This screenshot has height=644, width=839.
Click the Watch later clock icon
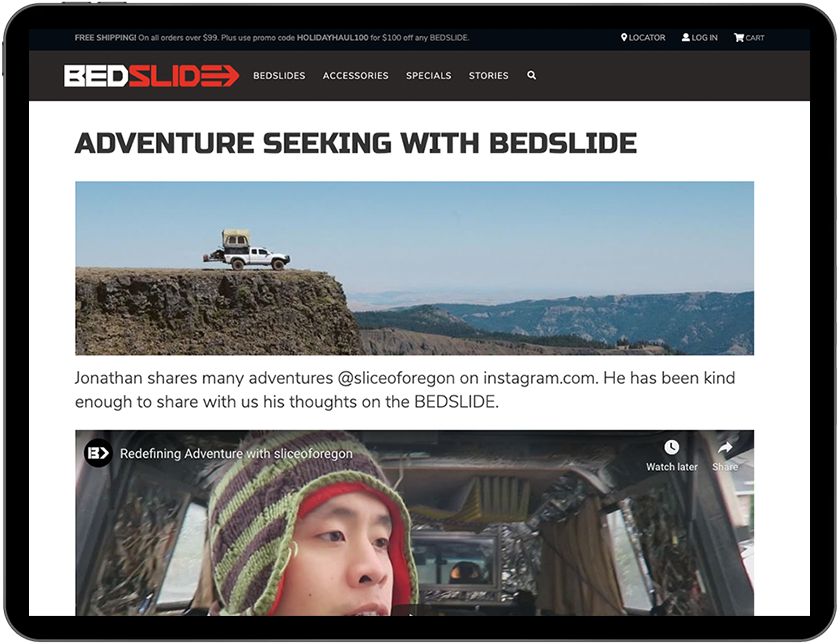672,447
